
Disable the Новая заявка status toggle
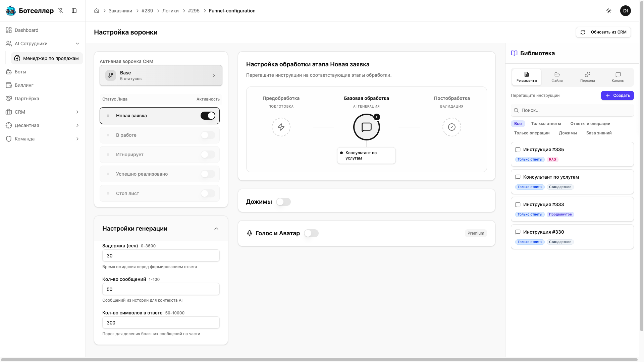coord(208,116)
